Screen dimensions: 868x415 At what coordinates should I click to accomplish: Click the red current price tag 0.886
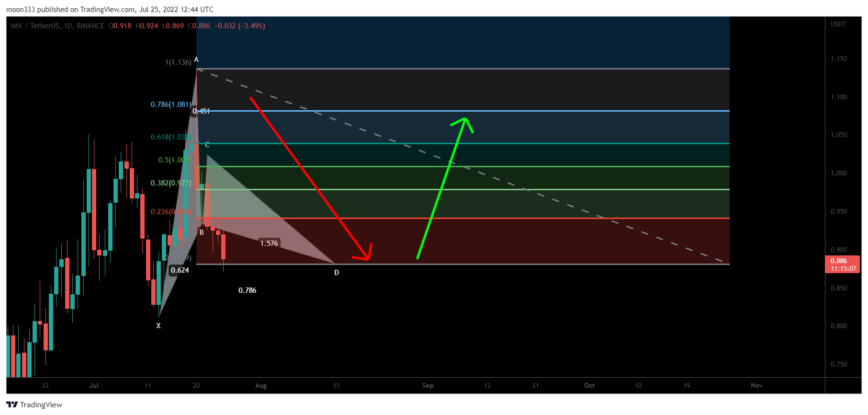(842, 265)
